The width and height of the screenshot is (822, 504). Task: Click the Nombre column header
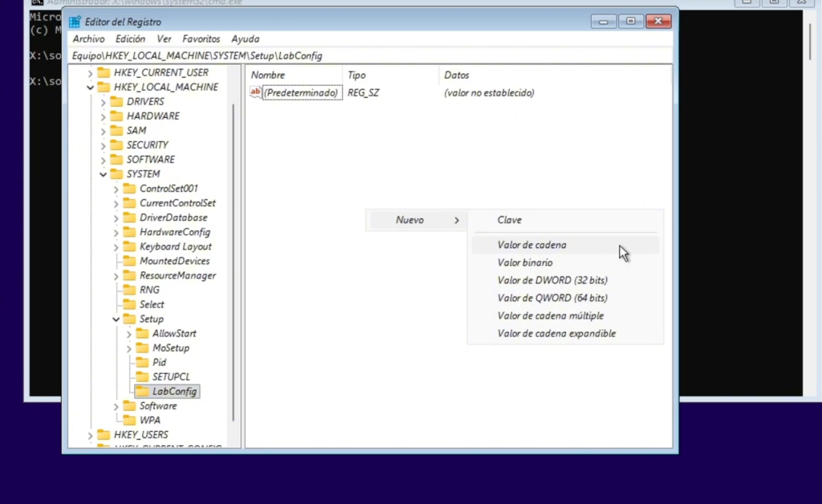(x=269, y=75)
